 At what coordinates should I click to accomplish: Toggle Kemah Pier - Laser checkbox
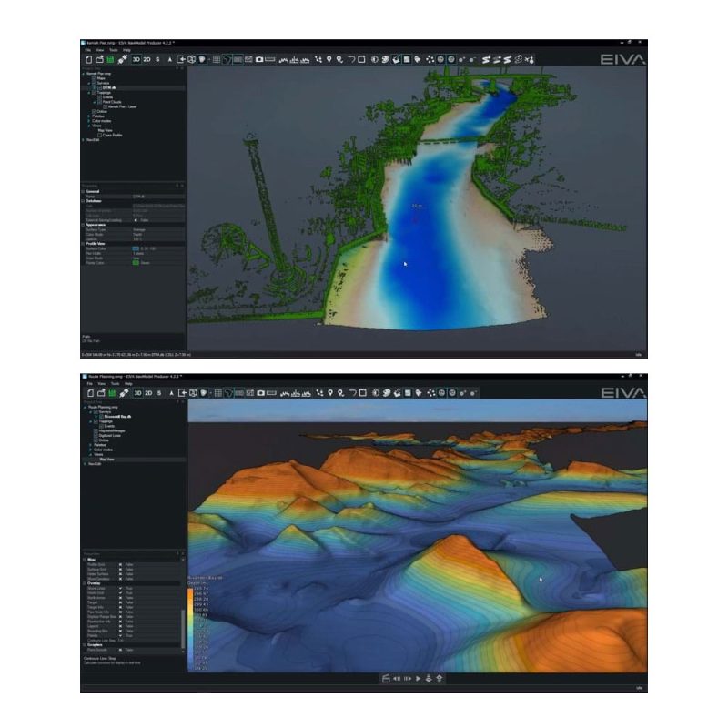point(106,106)
